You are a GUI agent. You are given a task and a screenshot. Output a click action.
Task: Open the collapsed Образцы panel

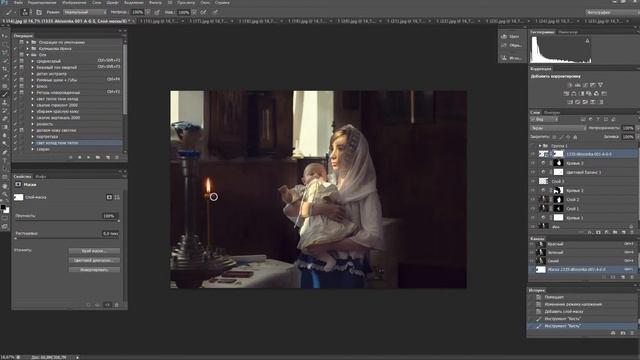pos(511,45)
